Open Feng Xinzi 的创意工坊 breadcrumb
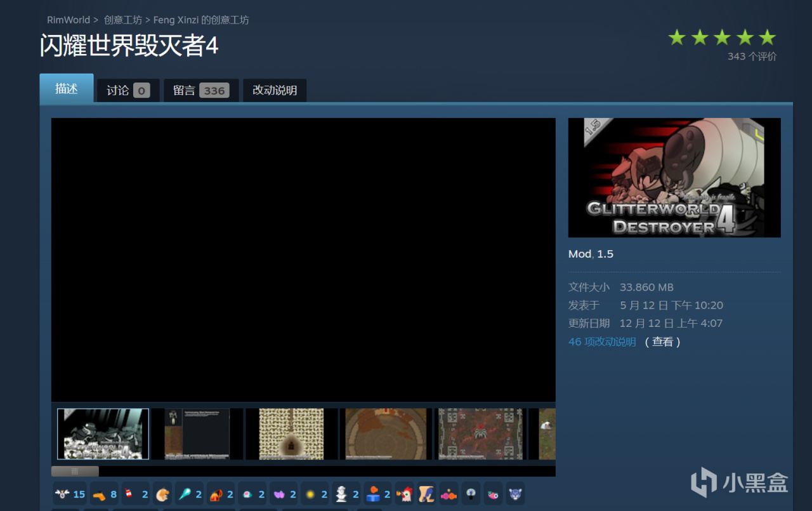The image size is (812, 511). (x=201, y=20)
